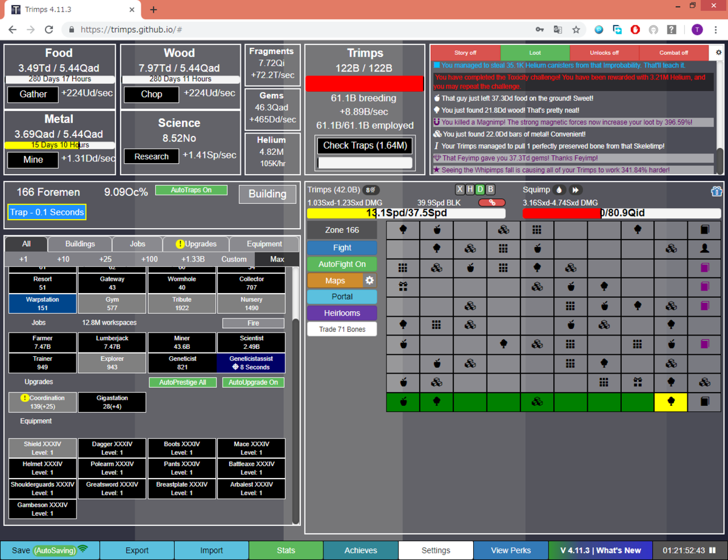Toggle Combat messages filter
Viewport: 728px width, 560px height.
pyautogui.click(x=674, y=53)
